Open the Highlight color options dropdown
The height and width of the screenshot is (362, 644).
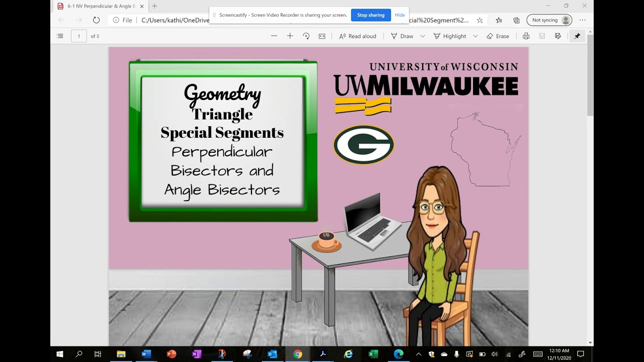[475, 36]
